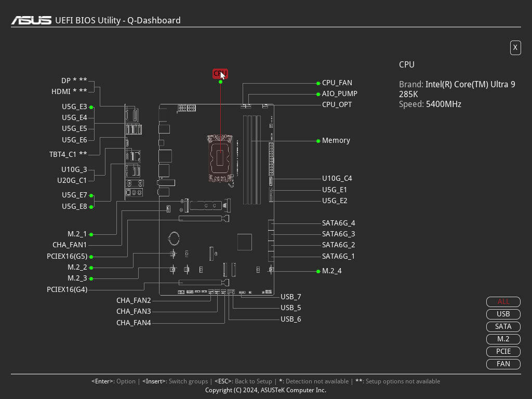532x399 pixels.
Task: Select the SATA6G_4 port label
Action: 338,223
